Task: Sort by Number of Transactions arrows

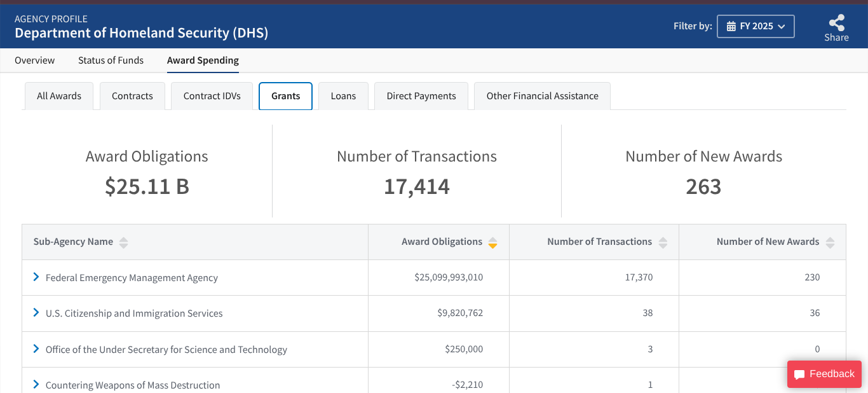Action: (x=663, y=242)
